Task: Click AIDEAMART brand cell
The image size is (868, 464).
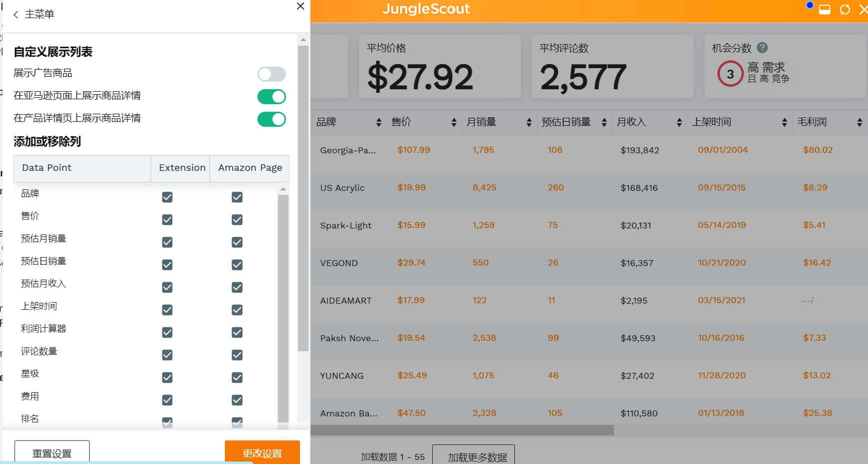Action: click(346, 301)
